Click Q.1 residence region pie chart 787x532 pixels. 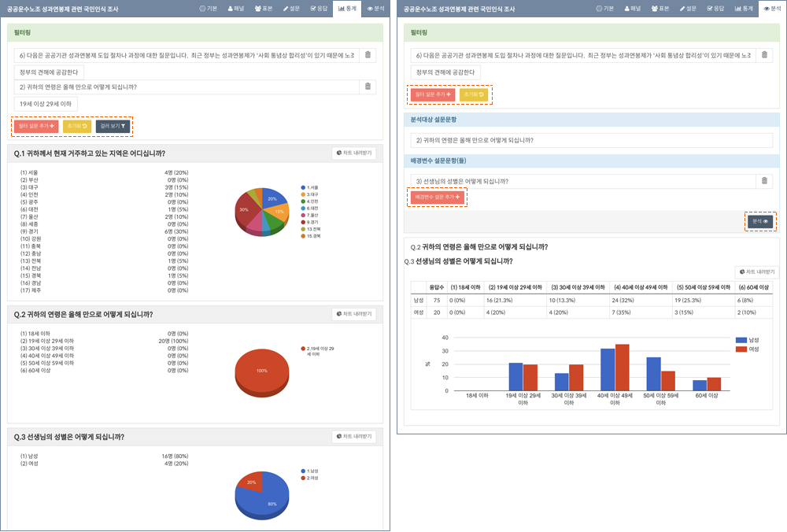tap(262, 212)
